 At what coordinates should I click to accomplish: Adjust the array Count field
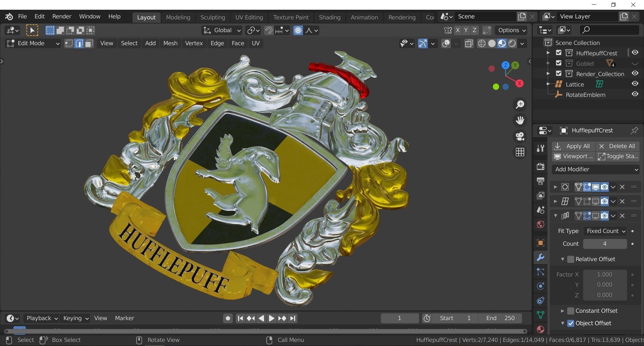coord(605,244)
